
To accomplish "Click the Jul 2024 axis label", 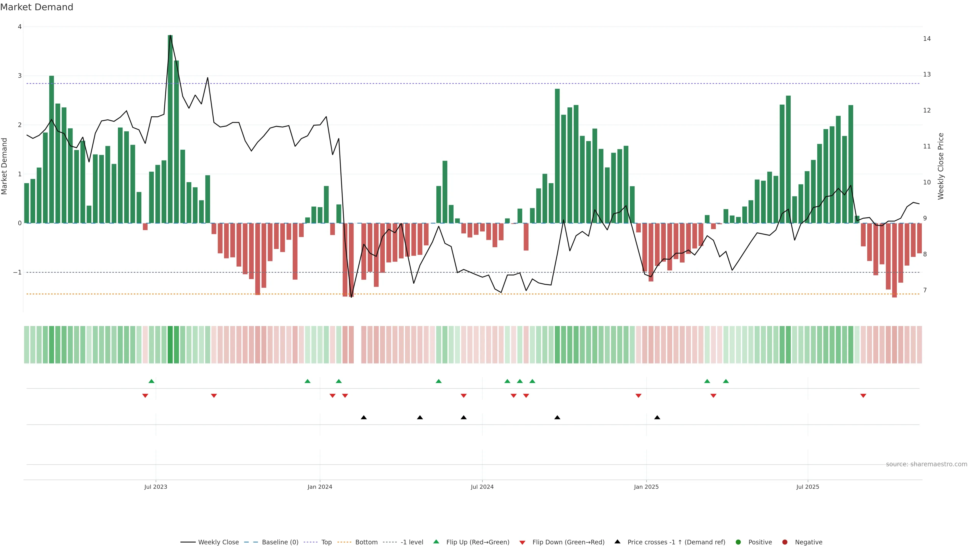I will point(482,487).
